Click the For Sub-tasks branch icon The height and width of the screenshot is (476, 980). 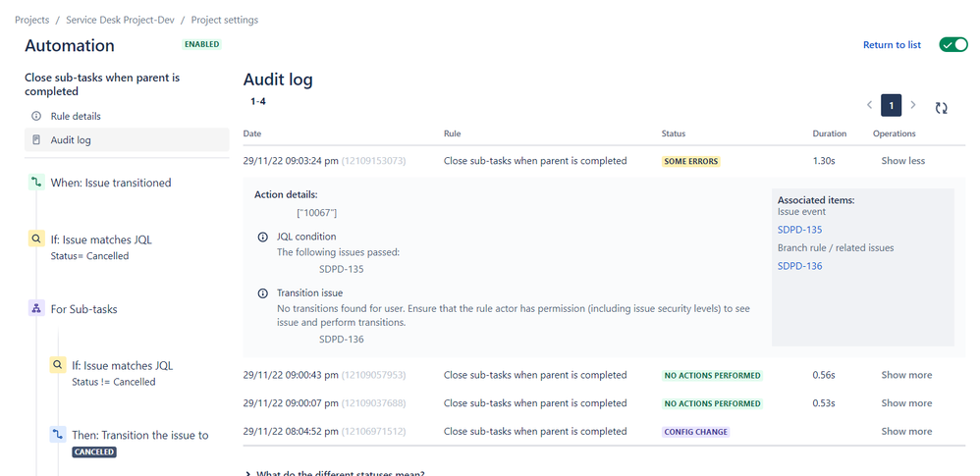(x=36, y=308)
